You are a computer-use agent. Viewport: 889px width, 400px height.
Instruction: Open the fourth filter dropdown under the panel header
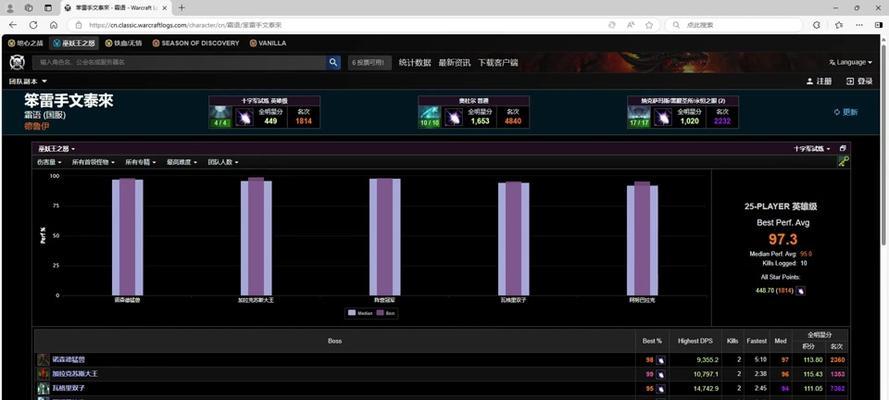click(182, 162)
